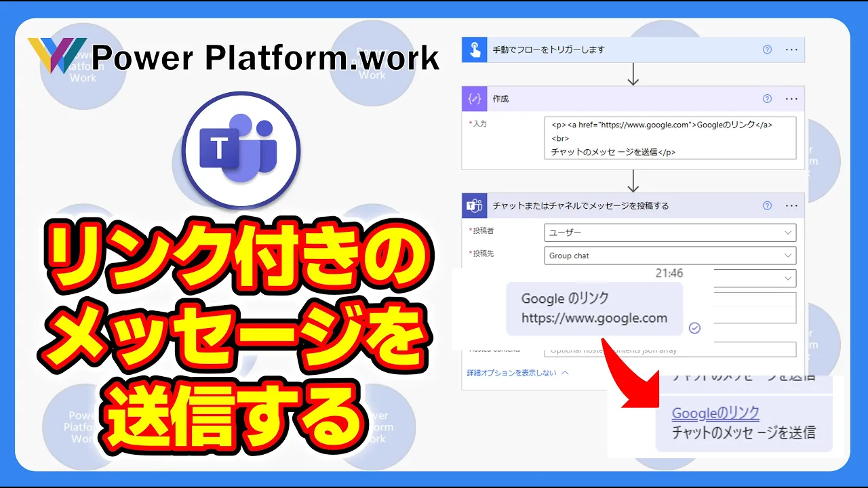
Task: Open help for the manual trigger step
Action: pos(767,49)
